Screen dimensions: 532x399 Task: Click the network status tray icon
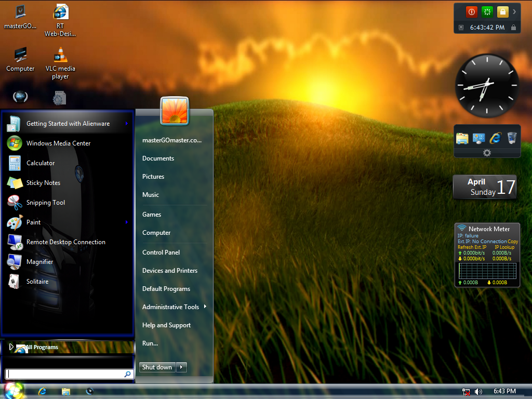pos(466,392)
